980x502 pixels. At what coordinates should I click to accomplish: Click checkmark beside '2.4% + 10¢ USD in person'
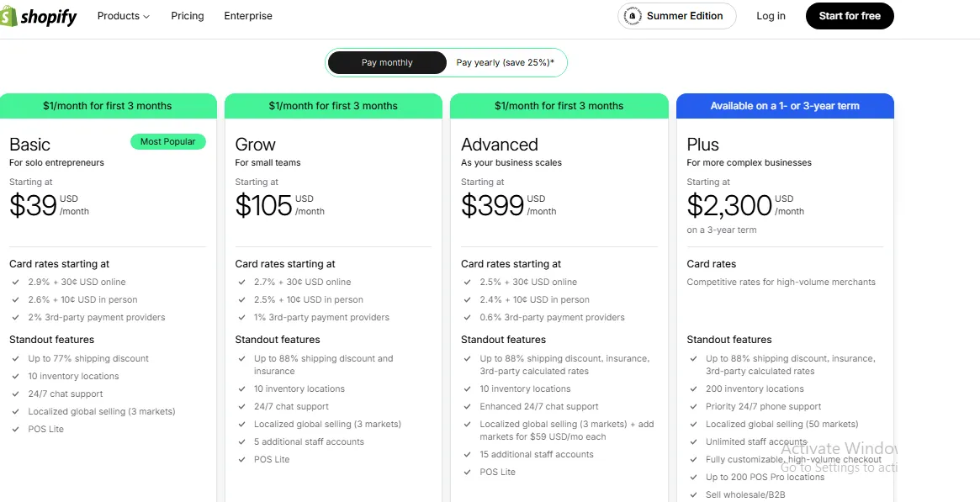click(468, 299)
